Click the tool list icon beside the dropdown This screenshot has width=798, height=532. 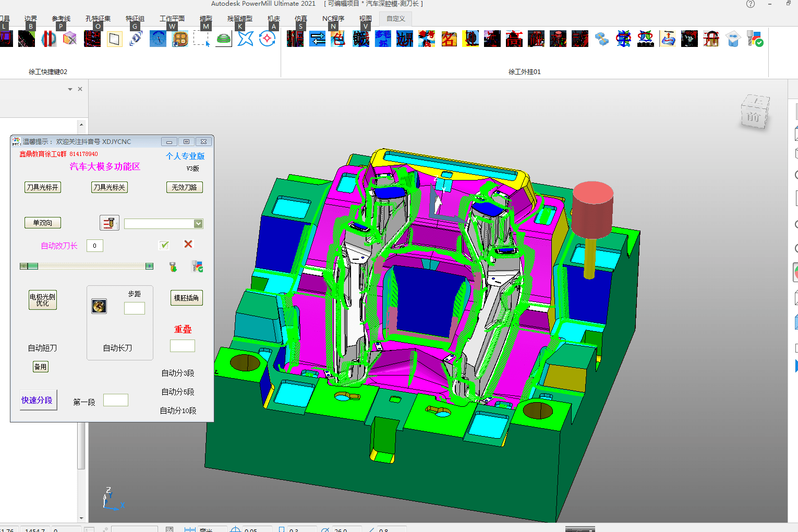click(109, 223)
